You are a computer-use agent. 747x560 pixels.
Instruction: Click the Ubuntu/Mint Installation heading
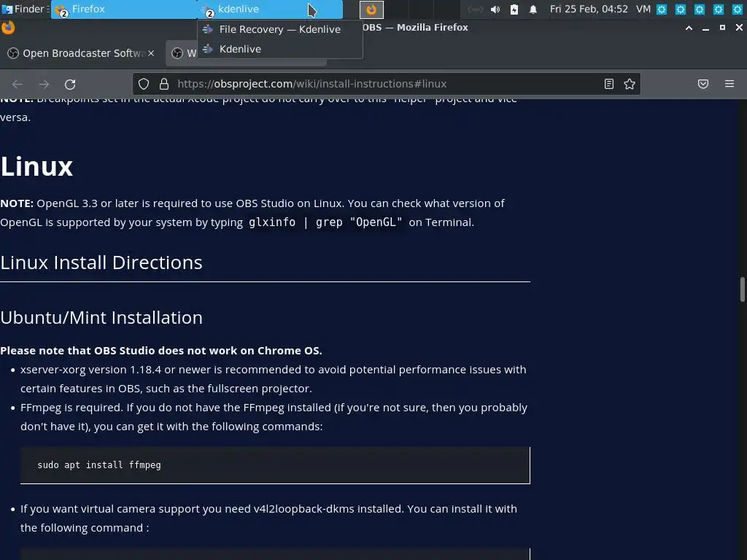tap(101, 318)
